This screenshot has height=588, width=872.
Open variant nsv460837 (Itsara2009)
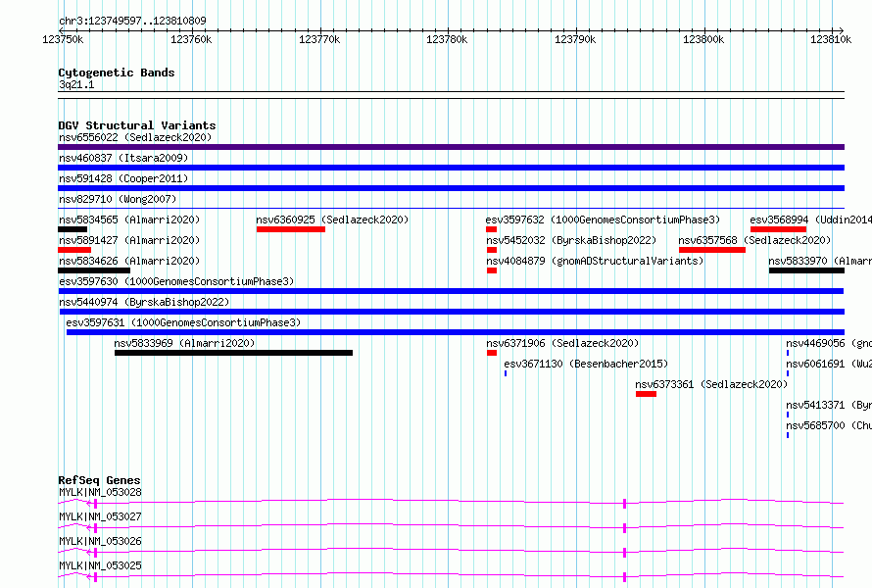pyautogui.click(x=123, y=158)
